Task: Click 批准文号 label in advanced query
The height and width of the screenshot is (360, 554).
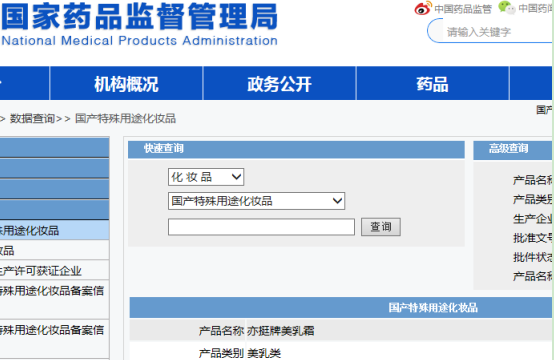Action: (533, 238)
